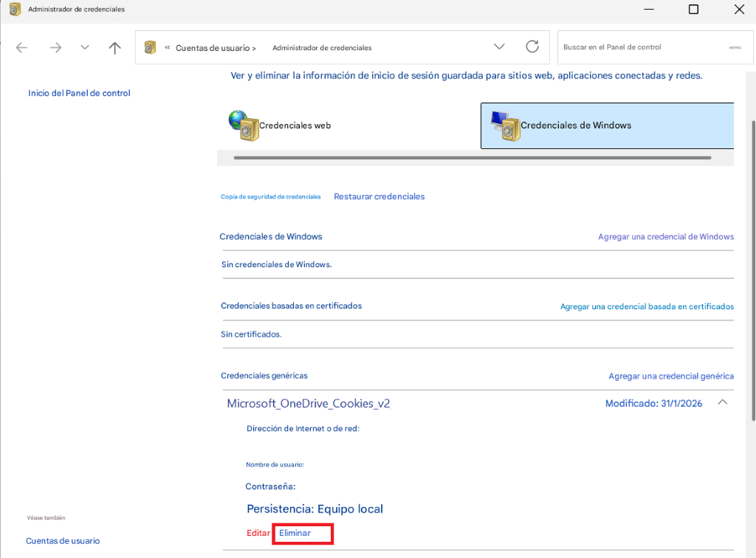Refresh the Credential Manager page
This screenshot has width=756, height=558.
click(532, 46)
